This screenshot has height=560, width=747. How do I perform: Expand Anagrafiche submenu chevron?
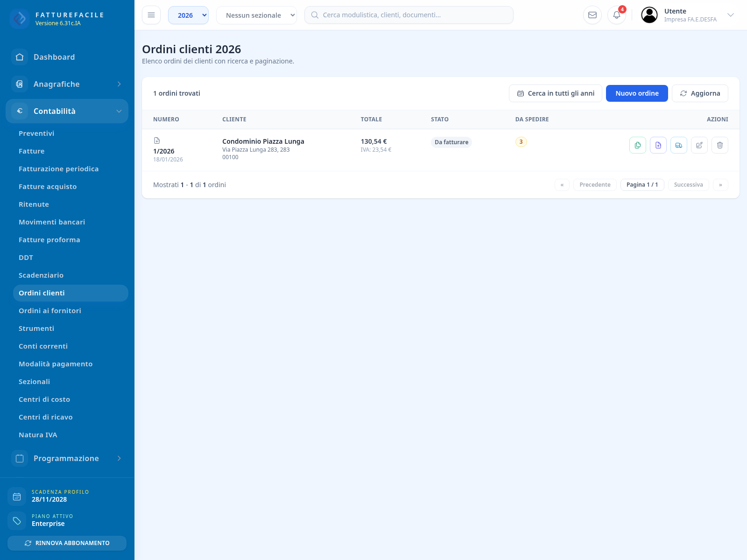(119, 84)
